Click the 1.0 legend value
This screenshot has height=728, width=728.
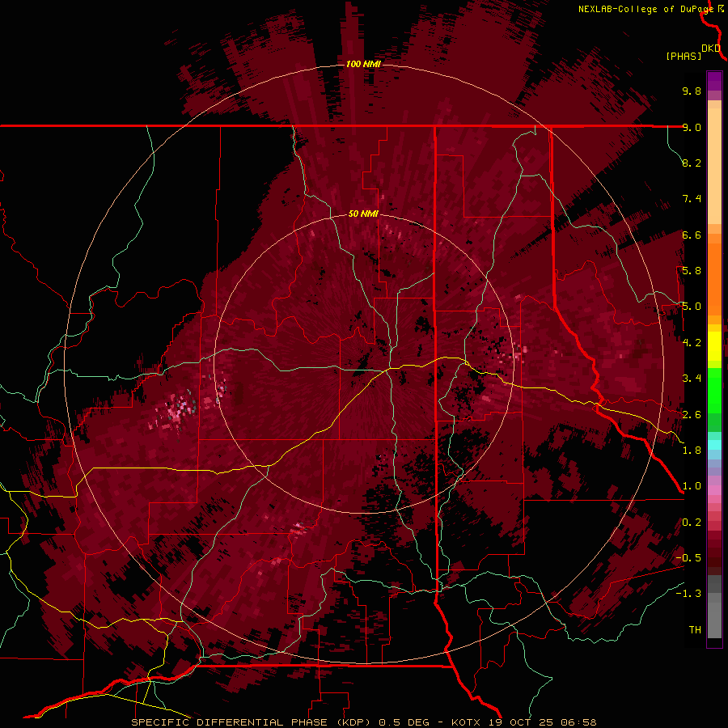[x=692, y=486]
